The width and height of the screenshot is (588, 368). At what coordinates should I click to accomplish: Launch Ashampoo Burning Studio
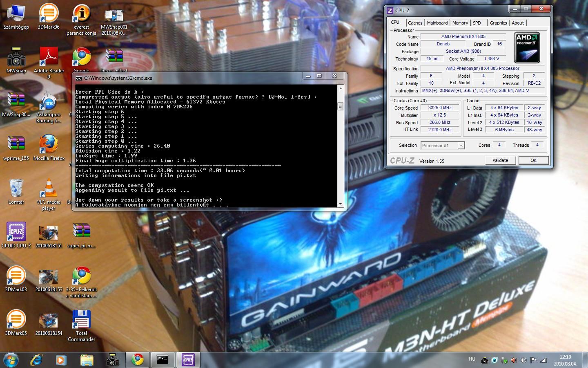[x=49, y=107]
